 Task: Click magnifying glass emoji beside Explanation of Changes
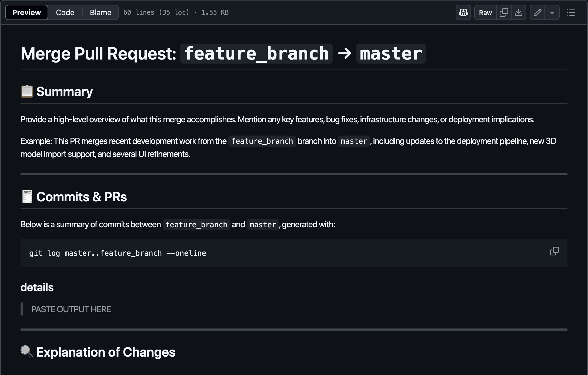[27, 352]
